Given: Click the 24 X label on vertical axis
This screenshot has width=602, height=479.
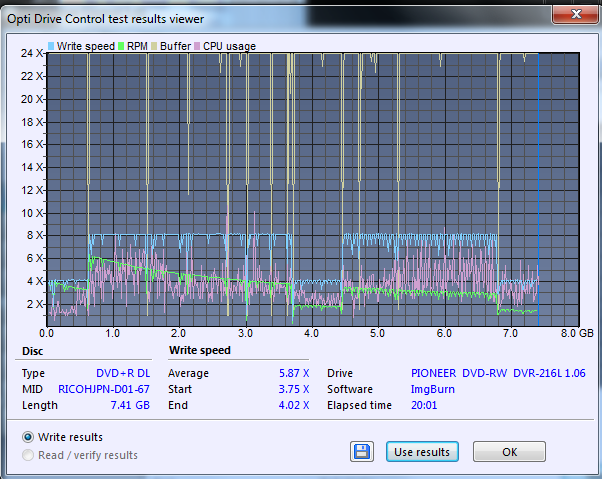Looking at the screenshot, I should [x=30, y=53].
